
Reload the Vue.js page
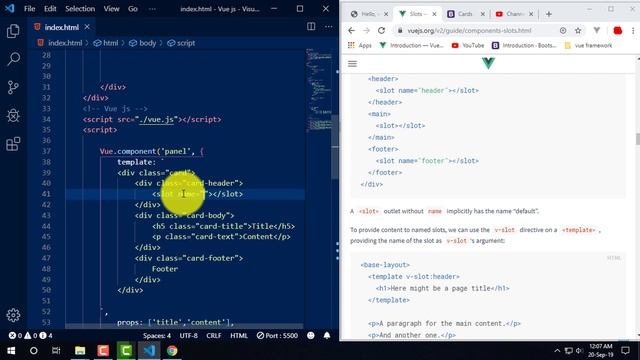click(381, 31)
